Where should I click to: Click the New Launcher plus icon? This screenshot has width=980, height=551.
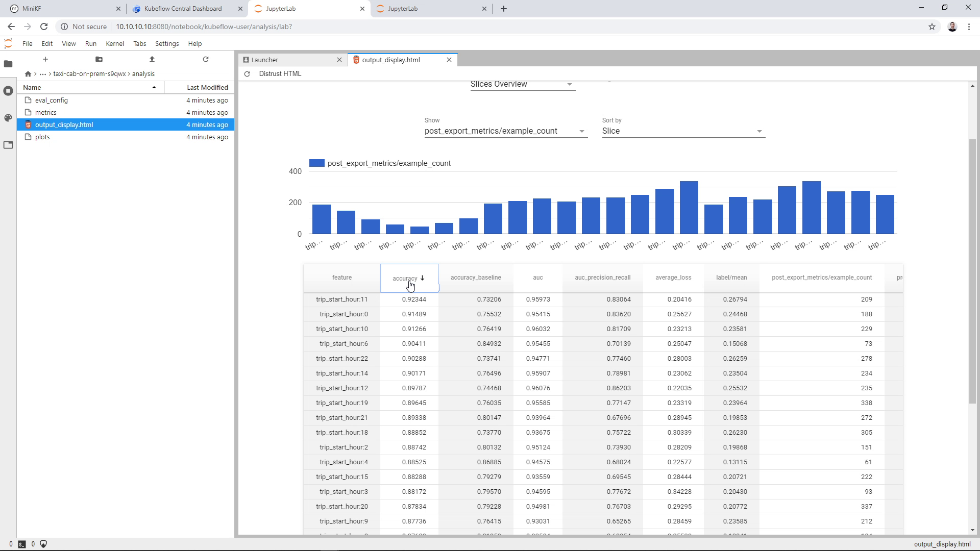coord(45,59)
